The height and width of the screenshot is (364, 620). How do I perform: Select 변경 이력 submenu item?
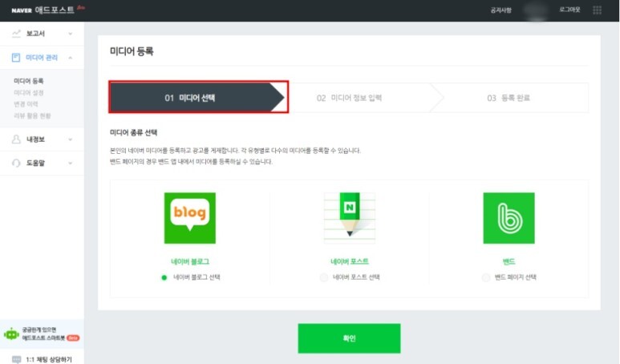26,104
